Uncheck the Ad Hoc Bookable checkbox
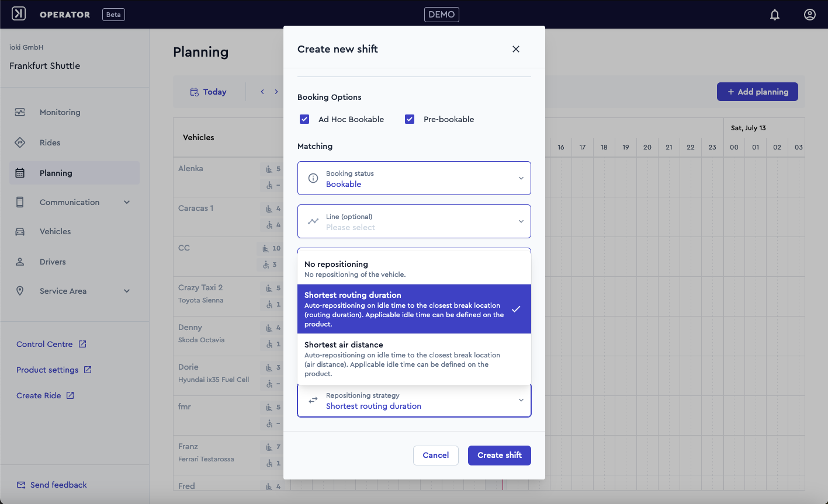Screen dimensions: 828x504 pos(304,119)
